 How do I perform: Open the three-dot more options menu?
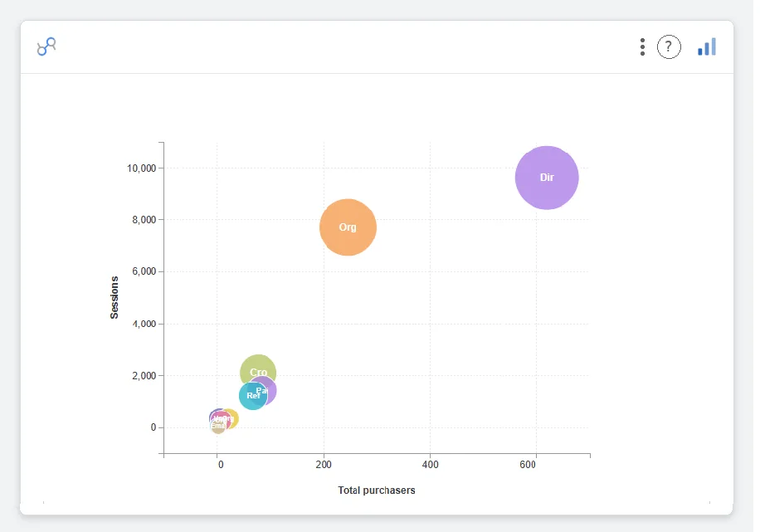642,47
